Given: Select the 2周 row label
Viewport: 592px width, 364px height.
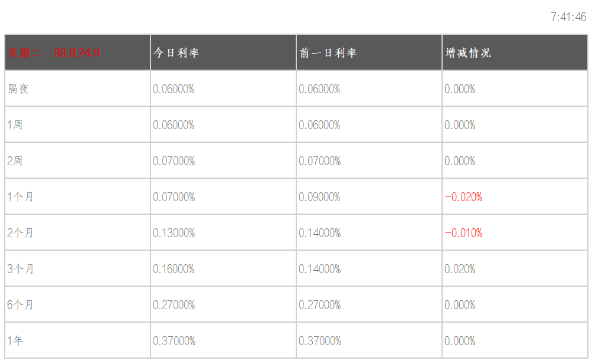Looking at the screenshot, I should [15, 161].
